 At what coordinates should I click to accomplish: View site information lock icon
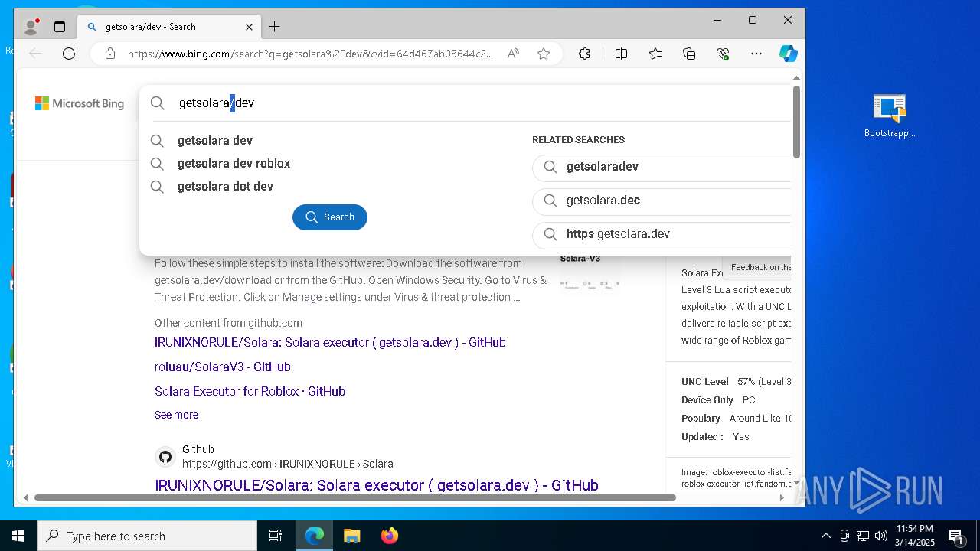tap(110, 54)
